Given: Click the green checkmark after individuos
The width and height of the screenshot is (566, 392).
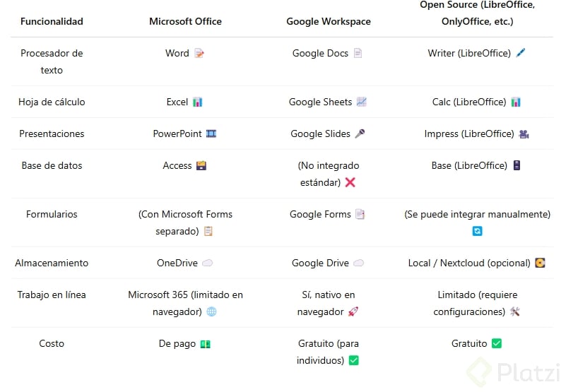Looking at the screenshot, I should coord(354,361).
